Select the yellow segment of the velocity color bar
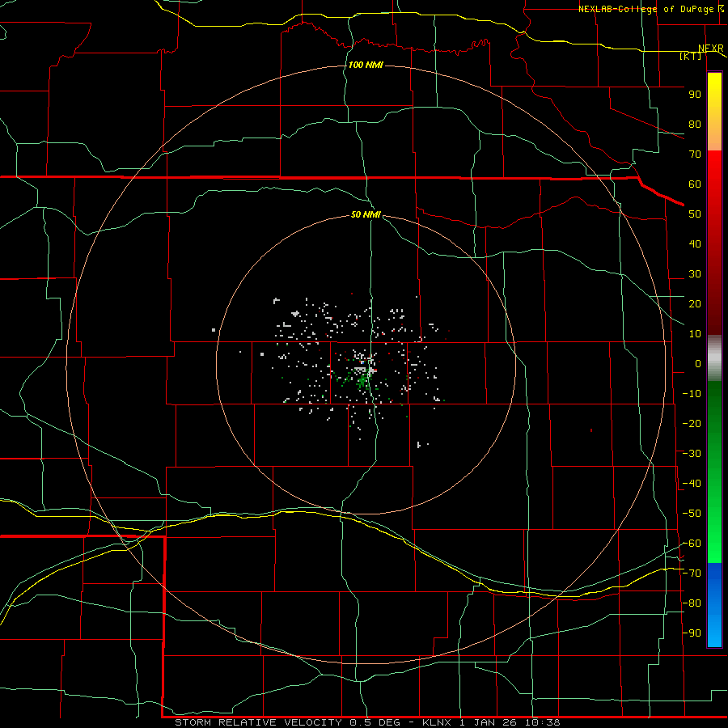728x728 pixels. [x=714, y=112]
